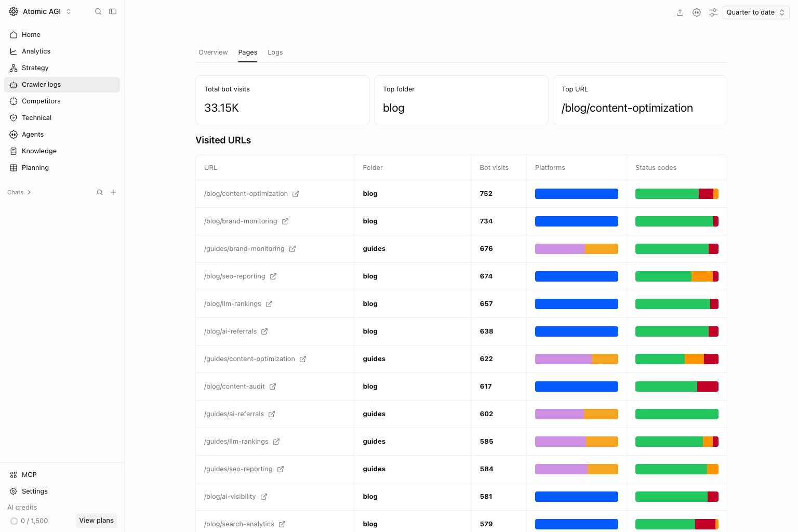This screenshot has height=532, width=798.
Task: Switch to the Logs tab
Action: (275, 52)
